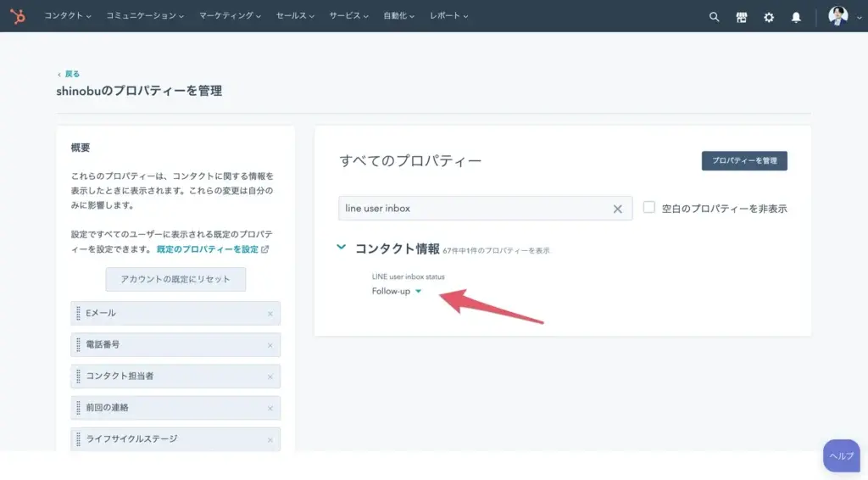This screenshot has width=868, height=480.
Task: Remove Eメール property from list
Action: click(270, 314)
